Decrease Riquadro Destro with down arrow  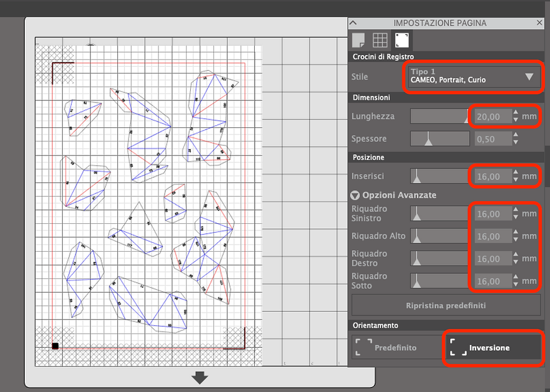tap(516, 262)
